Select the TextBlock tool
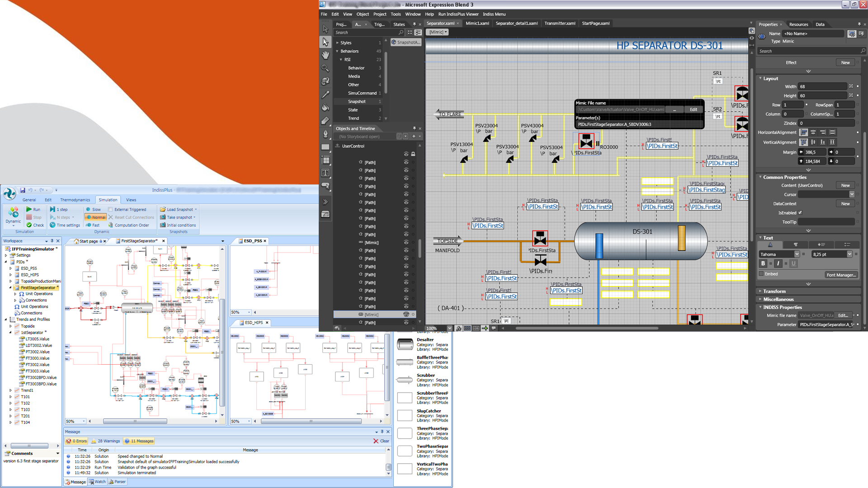This screenshot has height=488, width=868. (x=325, y=173)
